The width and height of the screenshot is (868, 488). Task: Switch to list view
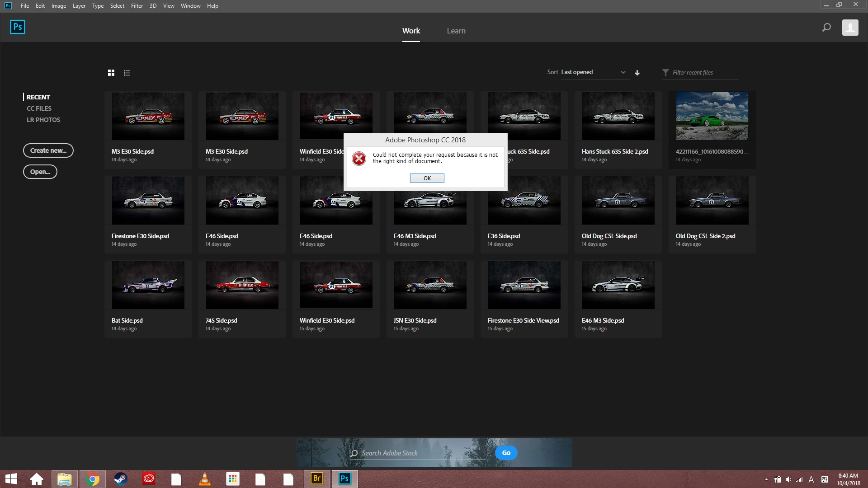click(x=127, y=73)
